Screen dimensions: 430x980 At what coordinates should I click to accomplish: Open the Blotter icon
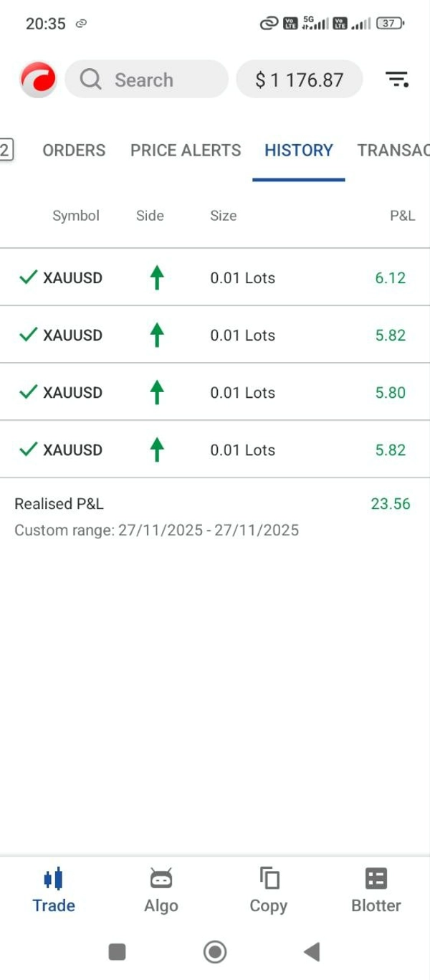[376, 878]
